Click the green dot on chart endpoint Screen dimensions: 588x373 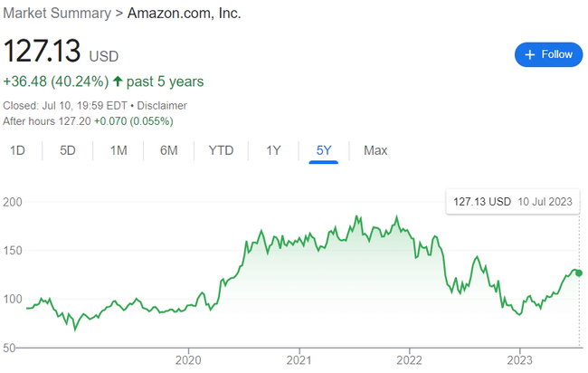tap(579, 273)
